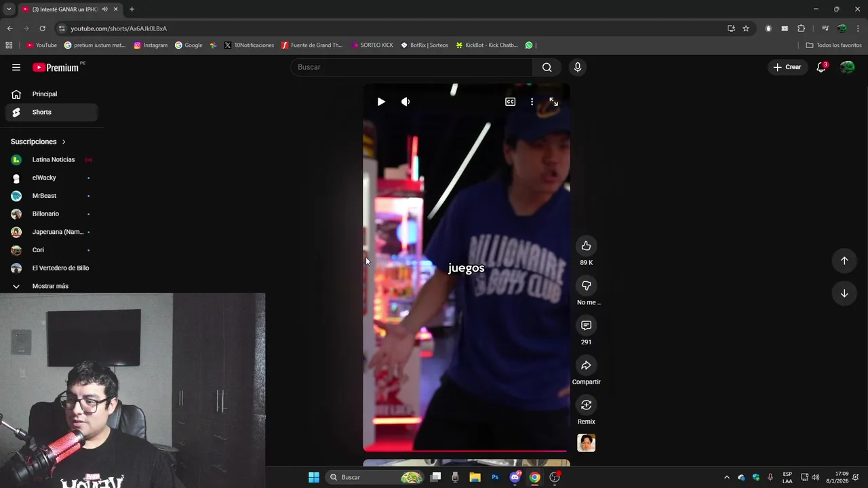Click the YouTube Premium logo
Image resolution: width=868 pixels, height=488 pixels.
56,67
